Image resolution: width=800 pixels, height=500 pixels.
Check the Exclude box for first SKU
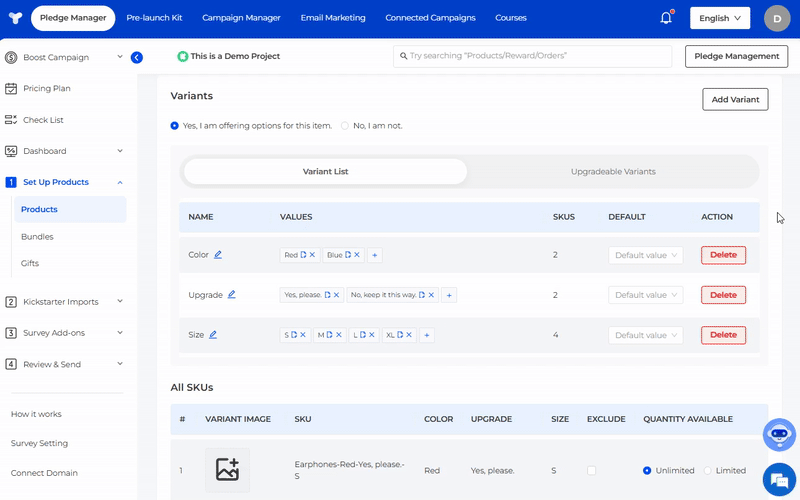click(592, 470)
